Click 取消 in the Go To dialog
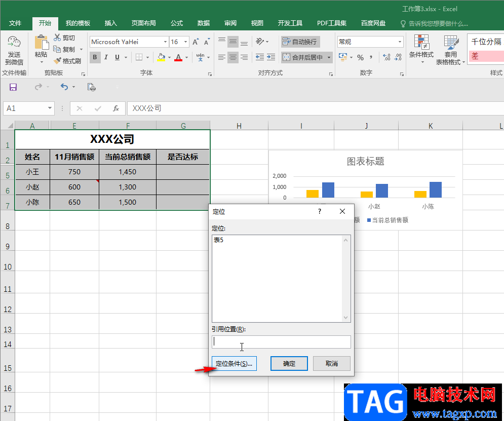The height and width of the screenshot is (421, 504). point(331,363)
